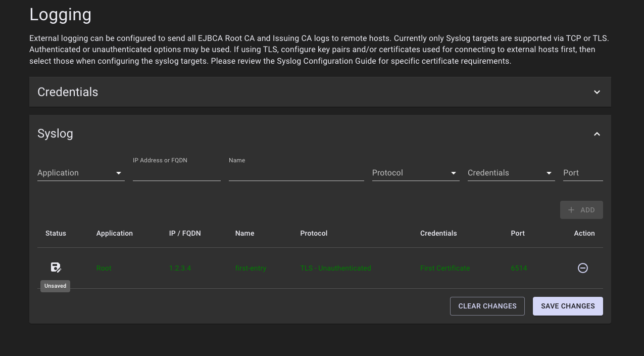The image size is (644, 356).
Task: Click the unsaved status icon for first-entry
Action: 56,268
